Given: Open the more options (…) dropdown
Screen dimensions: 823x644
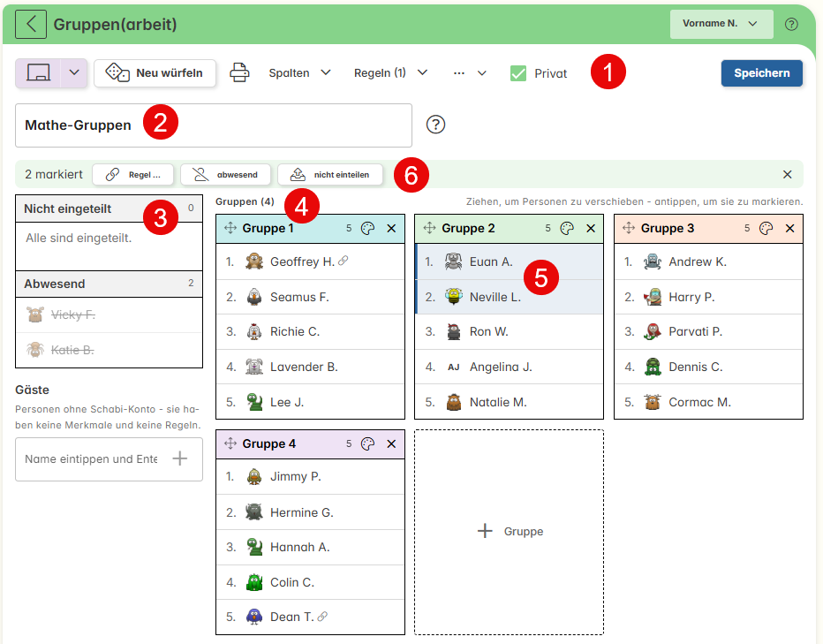Looking at the screenshot, I should [x=470, y=73].
